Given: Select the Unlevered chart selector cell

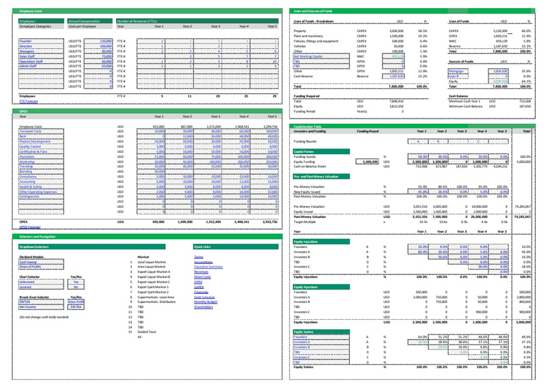Looking at the screenshot, I should point(41,282).
